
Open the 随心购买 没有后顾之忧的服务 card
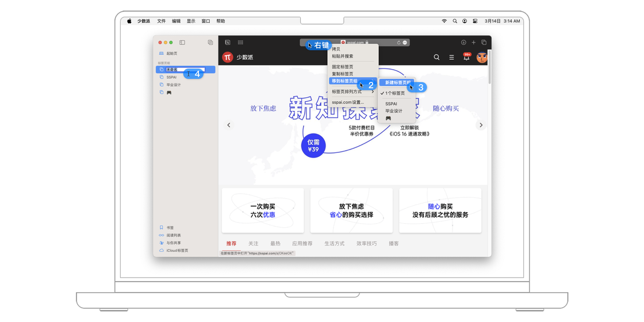[x=440, y=210]
